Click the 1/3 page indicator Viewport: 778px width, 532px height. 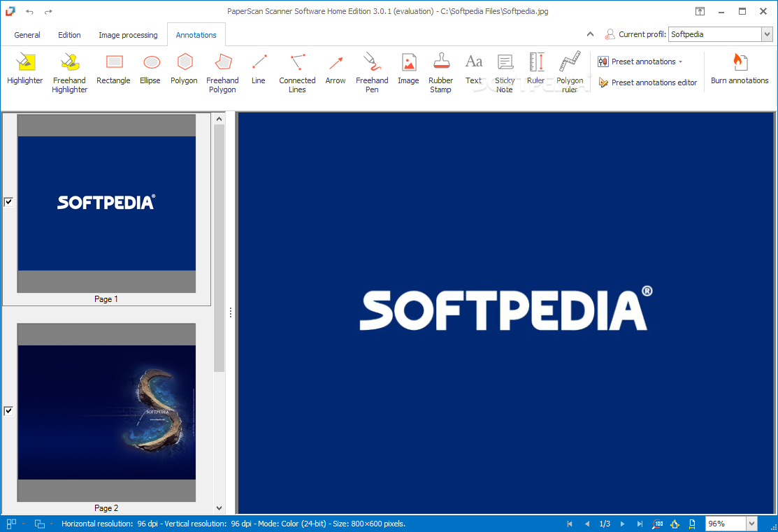click(x=605, y=524)
